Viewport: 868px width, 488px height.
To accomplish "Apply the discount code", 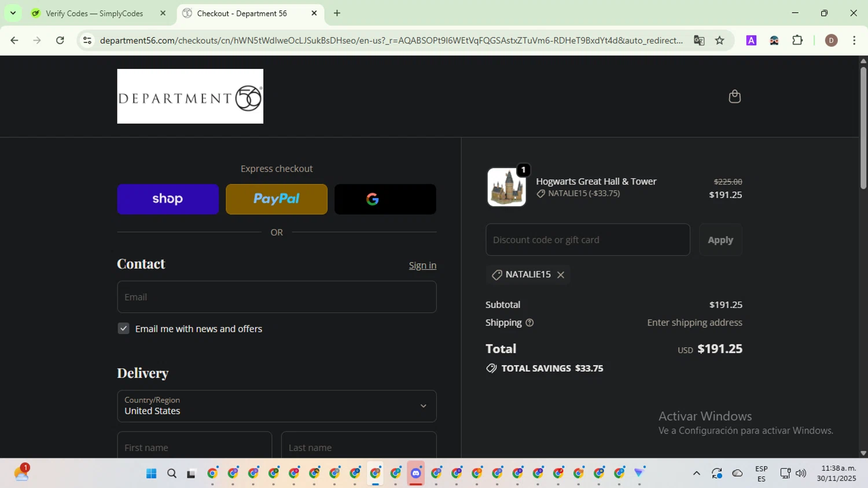I will [720, 240].
